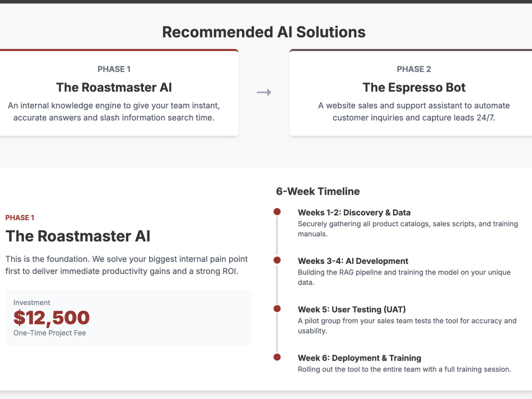Open The Roastmaster AI card title

[x=114, y=88]
